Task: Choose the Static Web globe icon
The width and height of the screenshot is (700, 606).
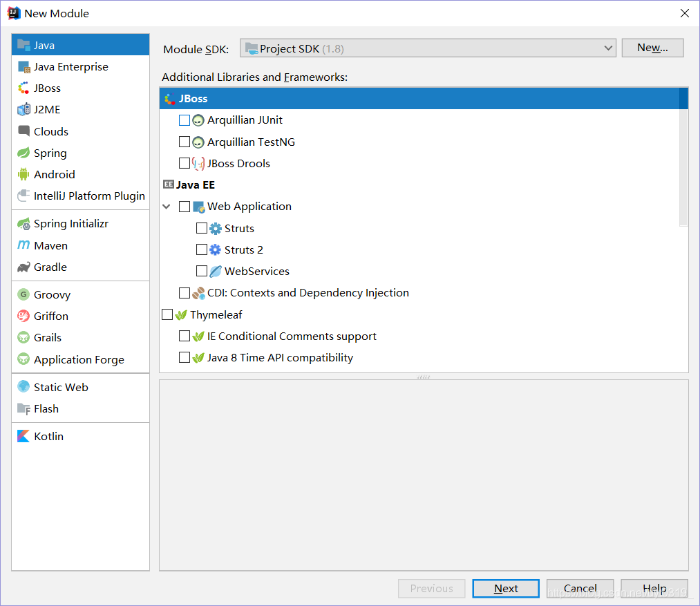Action: (x=23, y=387)
